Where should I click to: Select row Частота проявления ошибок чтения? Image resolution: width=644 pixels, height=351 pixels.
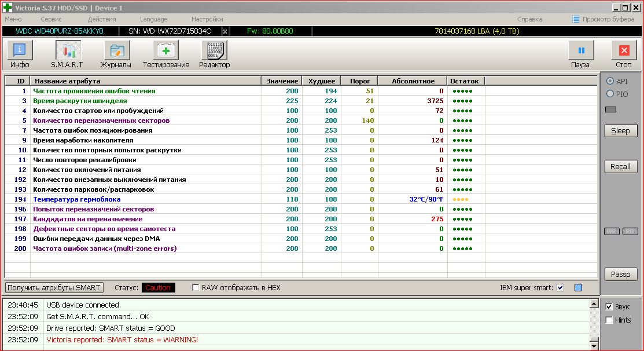(x=301, y=91)
